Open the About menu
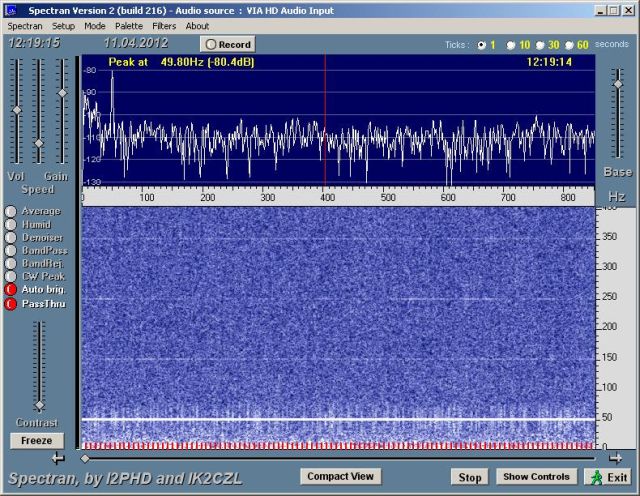 pyautogui.click(x=197, y=26)
